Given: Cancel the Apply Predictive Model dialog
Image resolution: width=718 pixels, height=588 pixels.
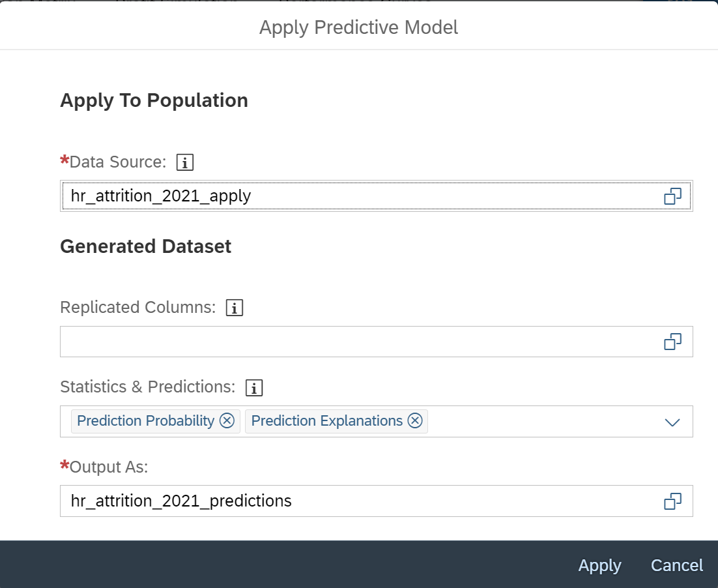Looking at the screenshot, I should (676, 565).
